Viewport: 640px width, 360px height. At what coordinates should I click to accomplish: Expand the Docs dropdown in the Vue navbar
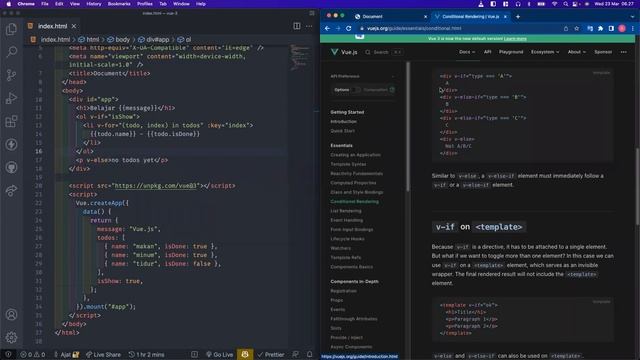point(467,52)
